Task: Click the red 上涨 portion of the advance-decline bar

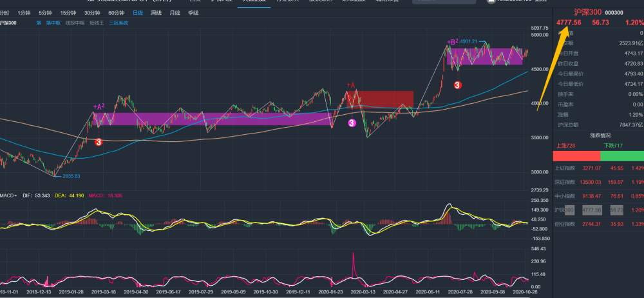Action: pyautogui.click(x=576, y=156)
